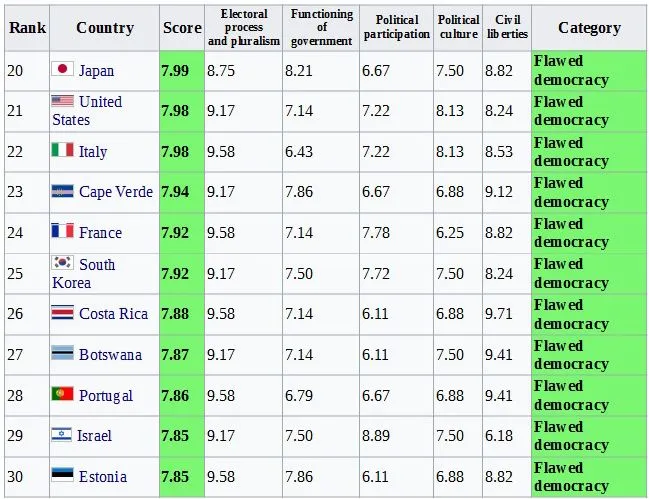The image size is (649, 499).
Task: Open the Japan country link
Action: click(96, 71)
